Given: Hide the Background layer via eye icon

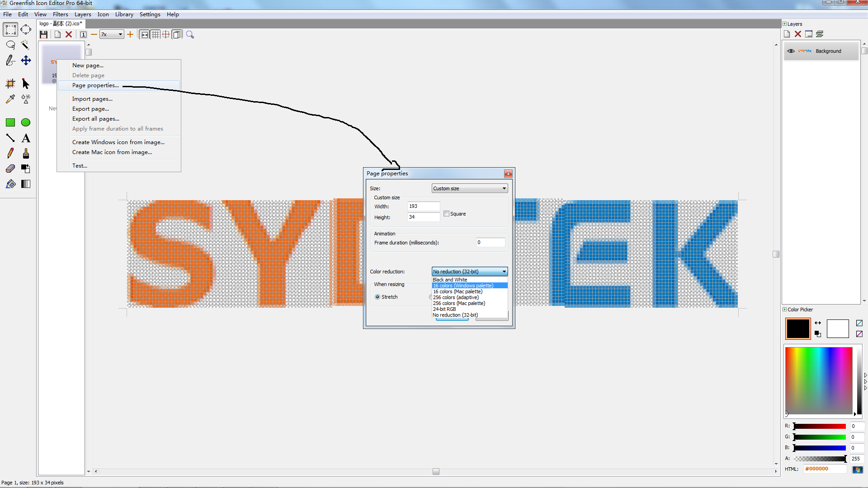Looking at the screenshot, I should (791, 51).
